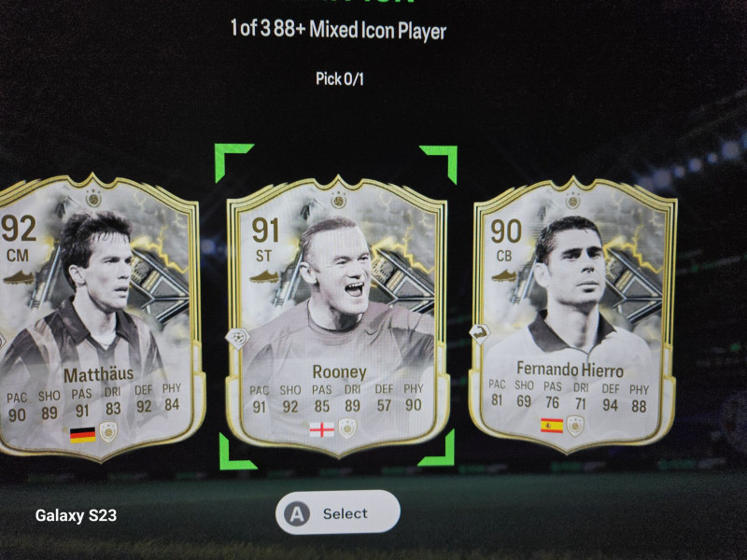The image size is (747, 560).
Task: Choose the 92 CM Matthäus card
Action: (x=98, y=317)
